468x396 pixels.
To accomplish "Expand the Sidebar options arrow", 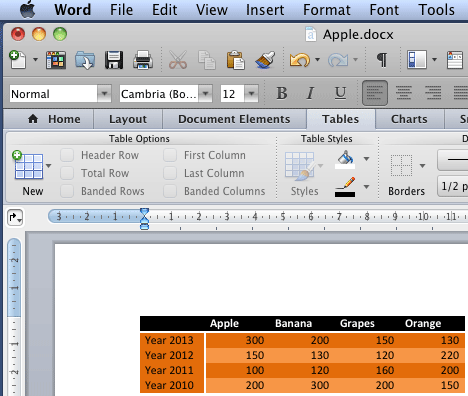I will click(x=434, y=60).
